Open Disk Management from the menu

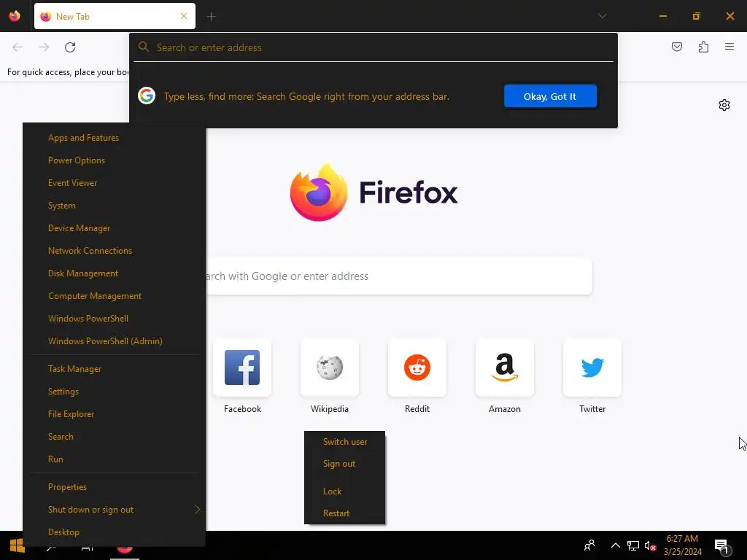coord(83,273)
